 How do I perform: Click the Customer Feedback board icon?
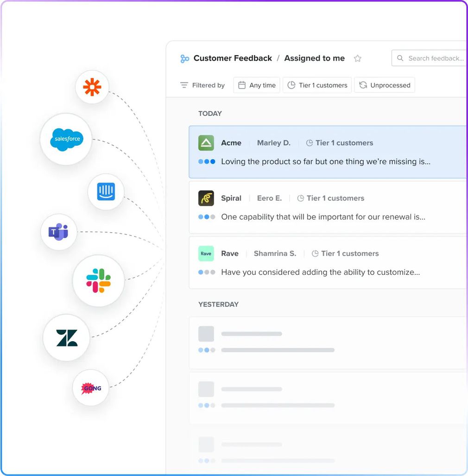tap(184, 58)
